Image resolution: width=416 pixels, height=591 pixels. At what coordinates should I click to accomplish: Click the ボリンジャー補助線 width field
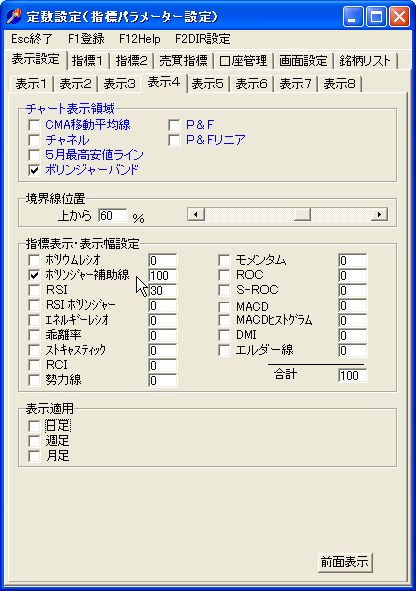(x=163, y=276)
